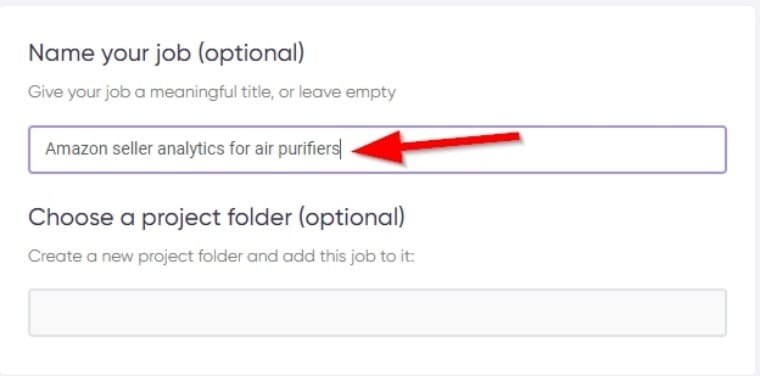
Task: Click "(optional)" in the Name your job heading
Action: tap(250, 53)
